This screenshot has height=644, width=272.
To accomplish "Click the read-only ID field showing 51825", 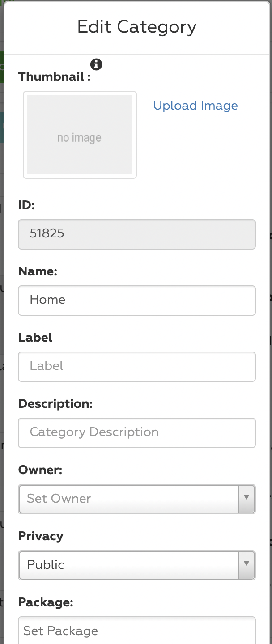I will click(x=136, y=234).
